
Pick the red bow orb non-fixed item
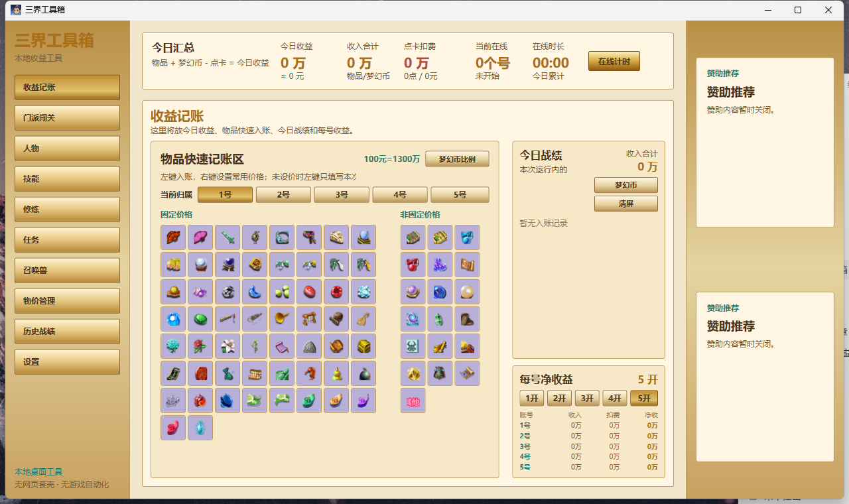point(413,265)
